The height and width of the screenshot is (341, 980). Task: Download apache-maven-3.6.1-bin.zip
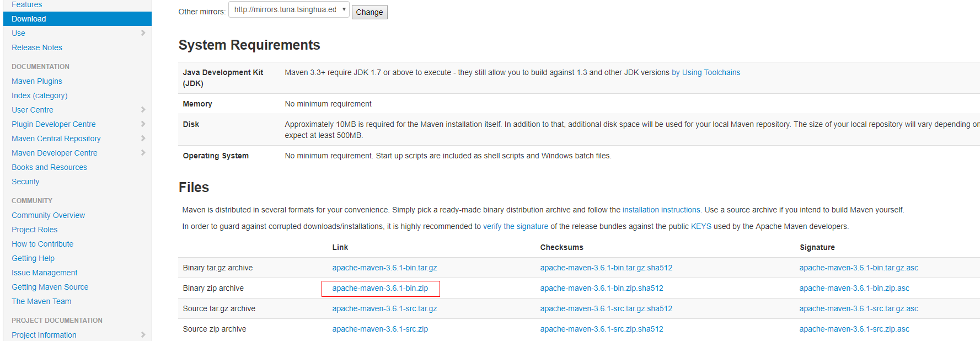coord(380,288)
